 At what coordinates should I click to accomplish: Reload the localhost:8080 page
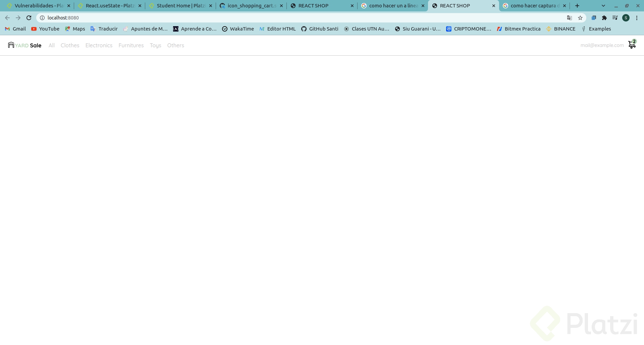click(29, 18)
